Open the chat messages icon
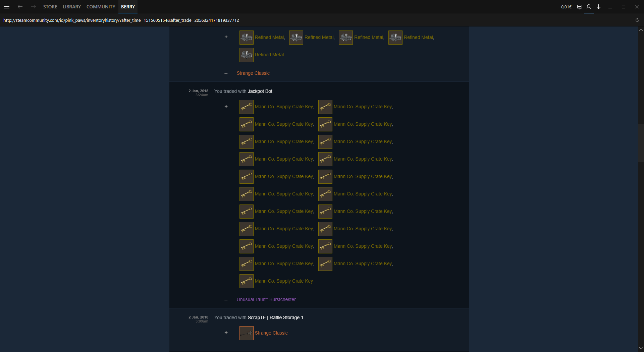Image resolution: width=644 pixels, height=352 pixels. click(579, 7)
